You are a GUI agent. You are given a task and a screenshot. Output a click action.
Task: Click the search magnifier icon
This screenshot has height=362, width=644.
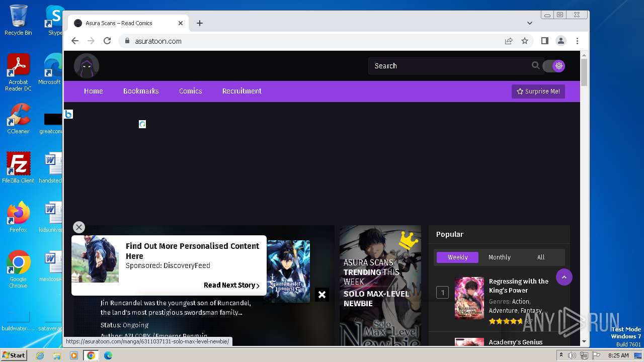click(x=535, y=65)
